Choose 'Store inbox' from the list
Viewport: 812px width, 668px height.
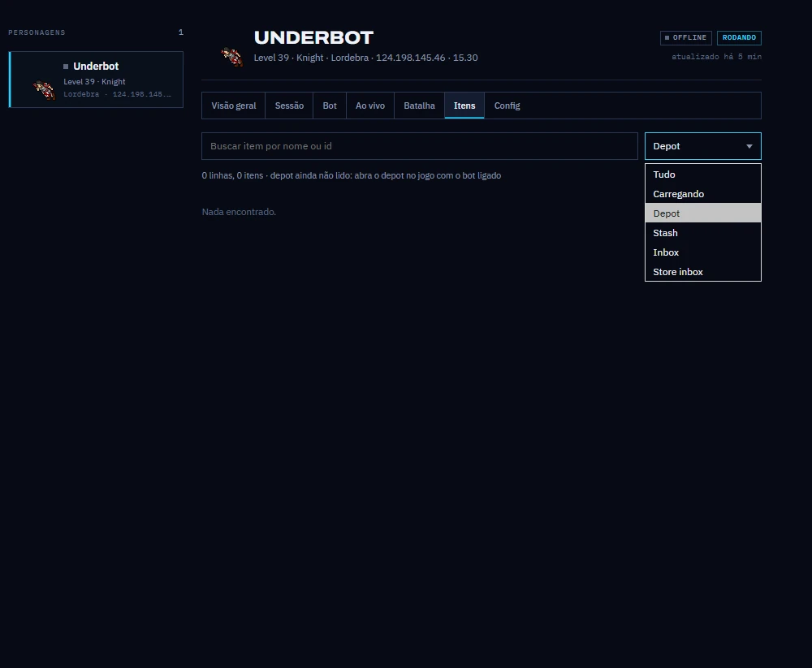[x=702, y=272]
